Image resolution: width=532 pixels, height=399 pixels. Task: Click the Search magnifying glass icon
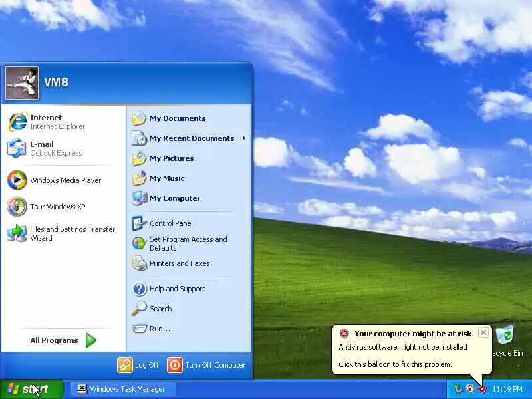(139, 309)
